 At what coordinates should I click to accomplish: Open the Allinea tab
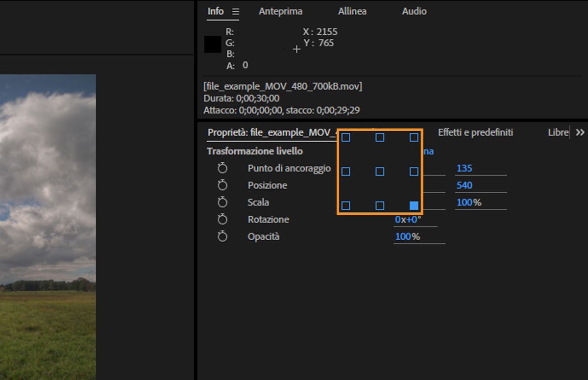(x=352, y=11)
